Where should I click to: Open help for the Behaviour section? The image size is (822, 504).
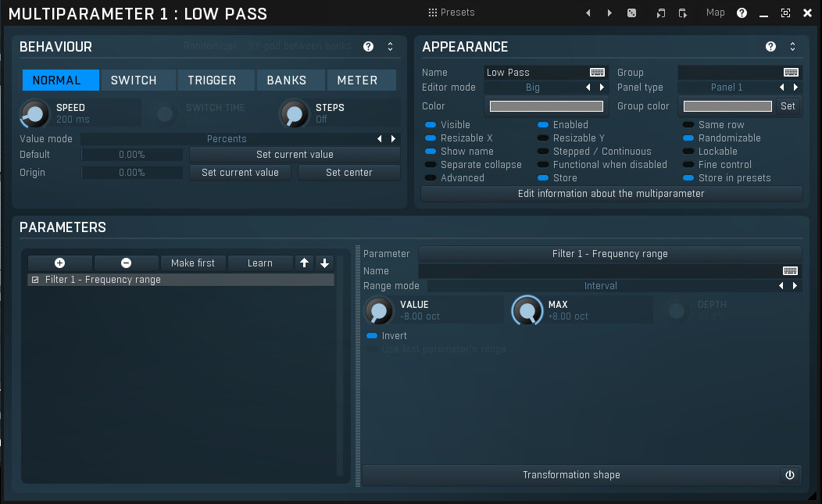click(368, 47)
